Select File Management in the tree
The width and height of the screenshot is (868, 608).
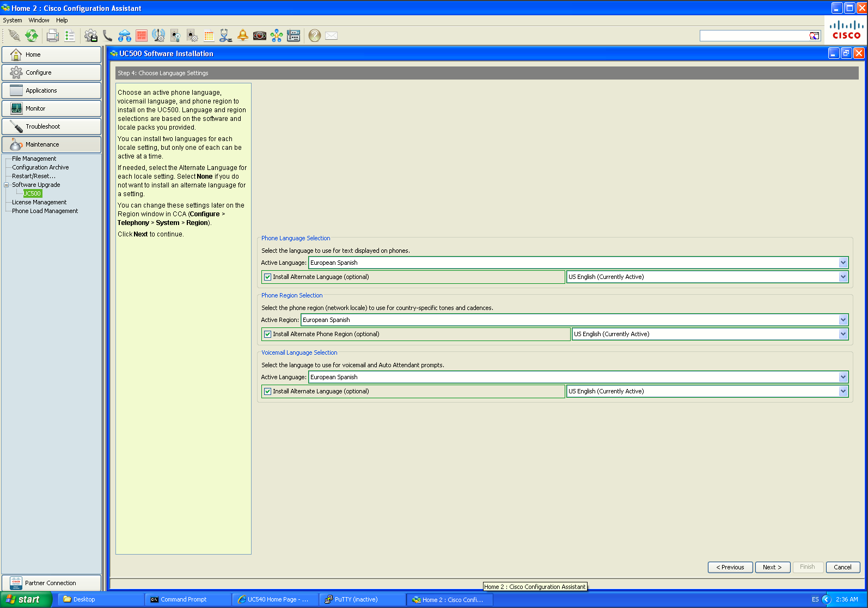point(34,159)
